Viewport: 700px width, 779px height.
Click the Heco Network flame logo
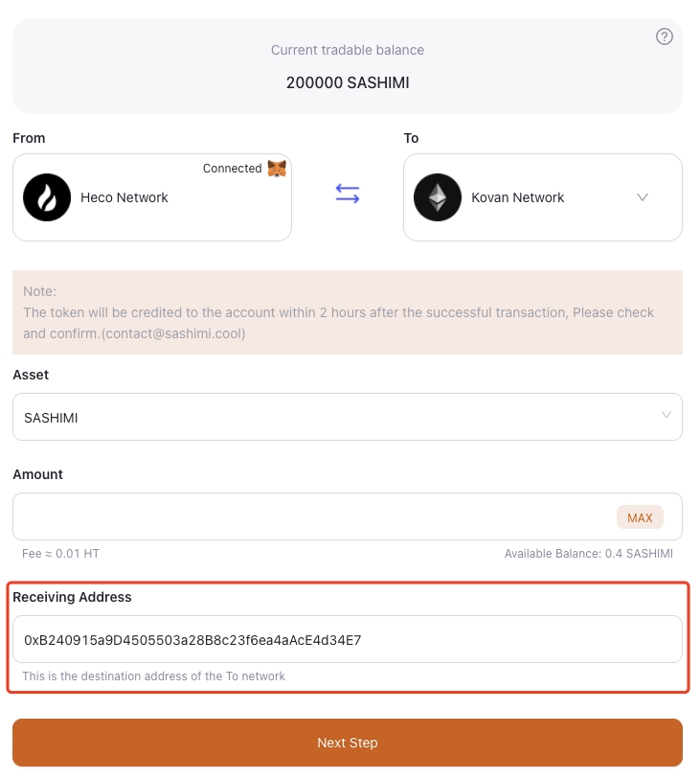coord(47,197)
